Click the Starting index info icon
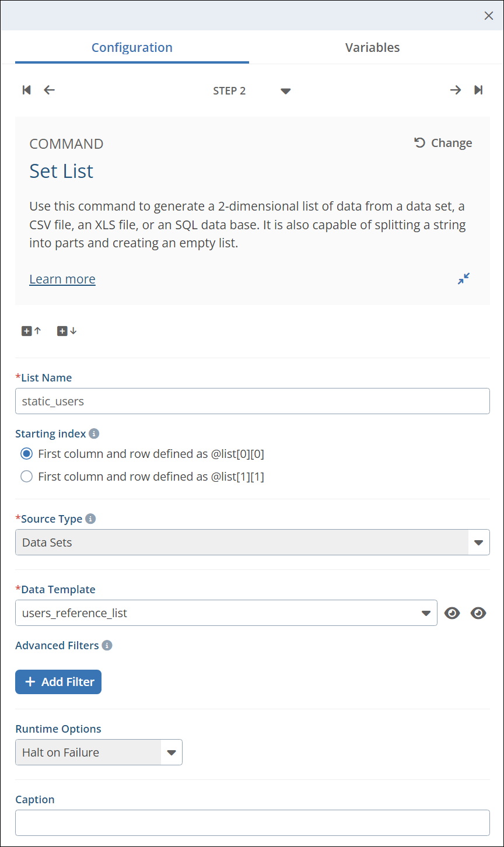Screen dimensions: 504x847 pos(94,434)
